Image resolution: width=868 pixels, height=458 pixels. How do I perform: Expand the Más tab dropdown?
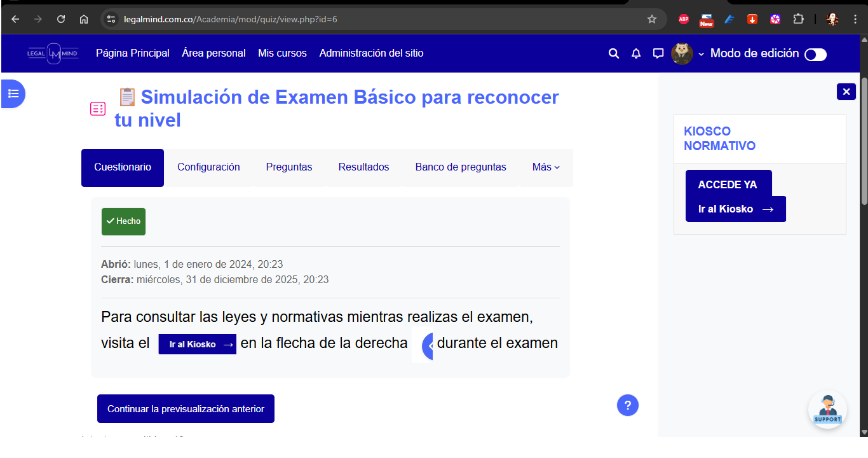point(546,167)
